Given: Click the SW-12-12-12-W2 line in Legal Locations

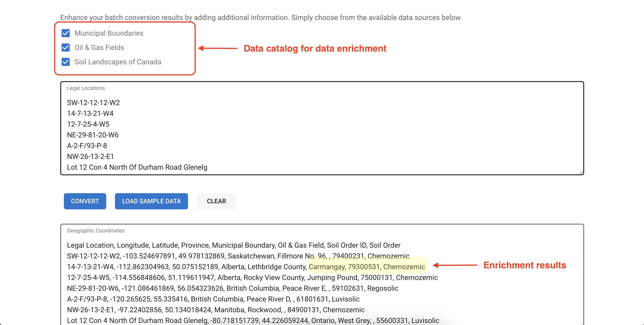Looking at the screenshot, I should (x=93, y=103).
